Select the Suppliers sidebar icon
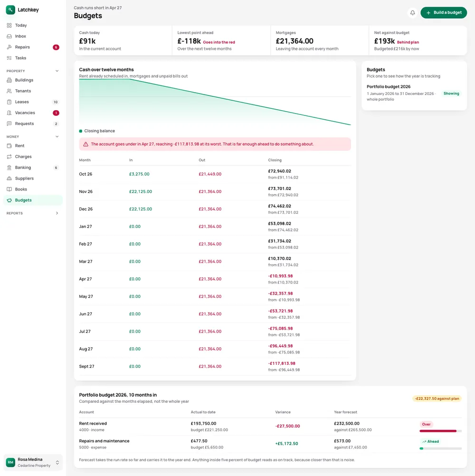The image size is (475, 476). (x=9, y=179)
